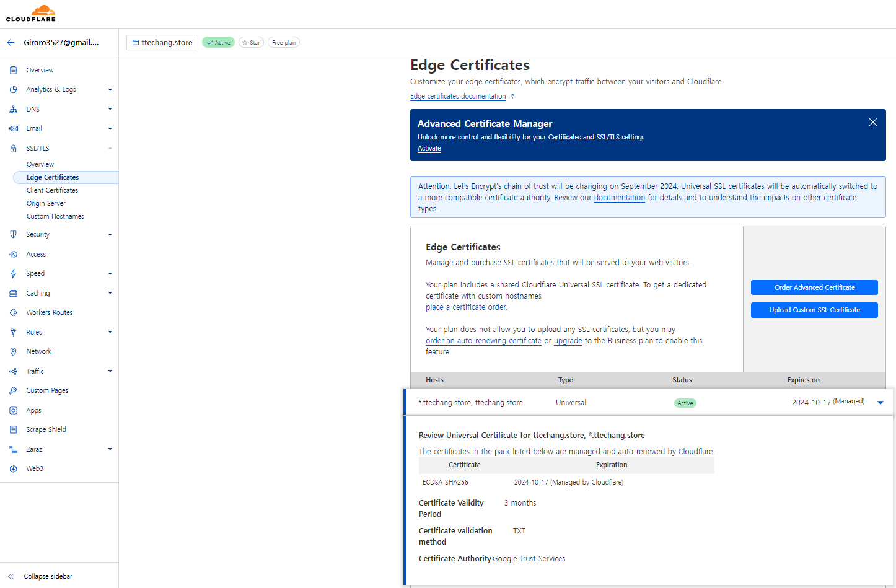Click documentation link in Let's Encrypt notice
896x588 pixels.
(x=620, y=198)
